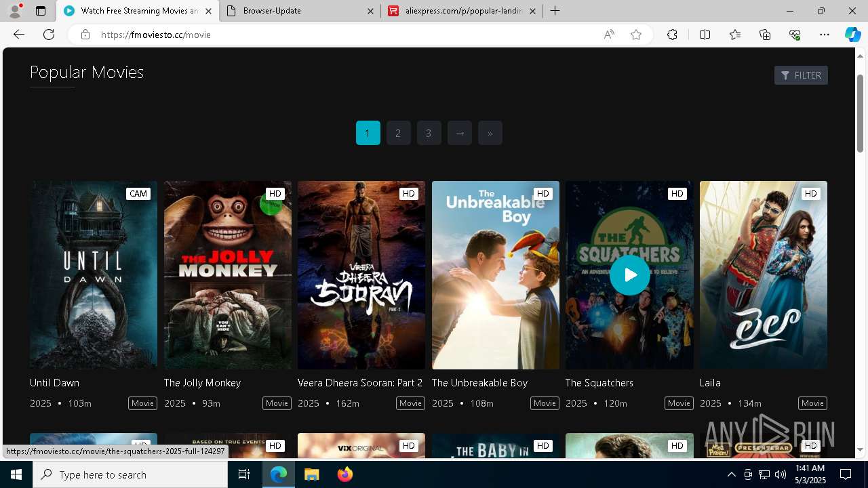Open the taskbar clock and date
Viewport: 868px width, 488px height.
(810, 474)
